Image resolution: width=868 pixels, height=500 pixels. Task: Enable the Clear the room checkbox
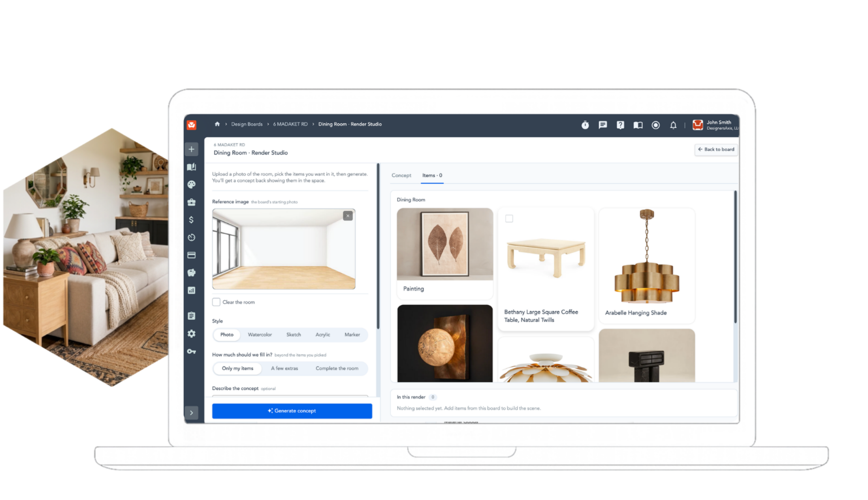[x=216, y=302]
